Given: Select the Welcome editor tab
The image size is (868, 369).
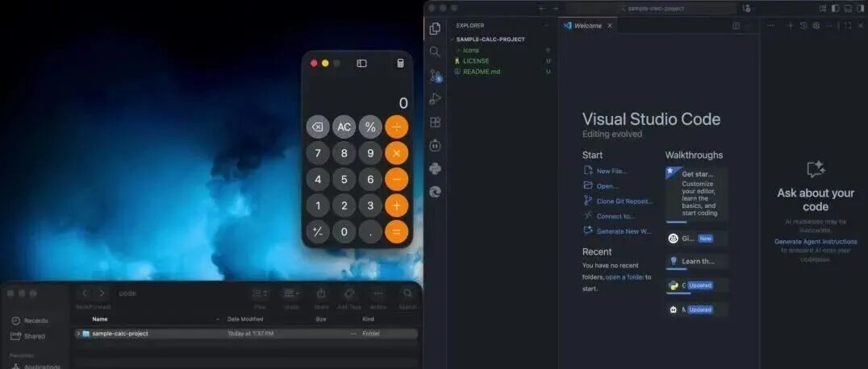Looking at the screenshot, I should point(588,26).
